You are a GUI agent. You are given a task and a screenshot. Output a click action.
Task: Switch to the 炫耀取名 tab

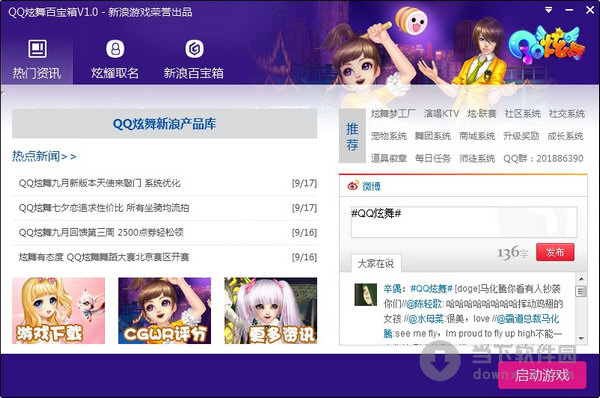point(115,60)
